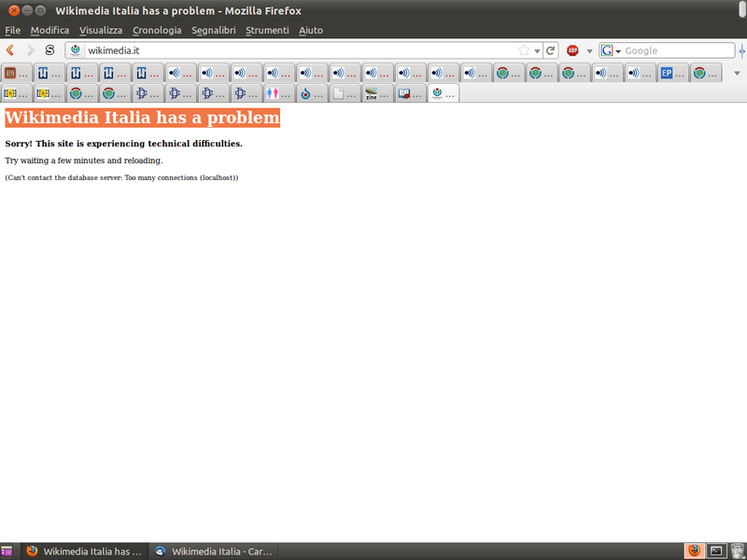Reload the wikimedia.it page
747x560 pixels.
point(550,50)
